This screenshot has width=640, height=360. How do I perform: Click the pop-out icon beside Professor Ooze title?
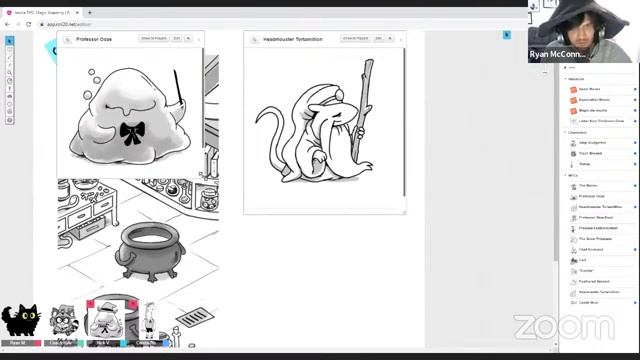pyautogui.click(x=68, y=40)
